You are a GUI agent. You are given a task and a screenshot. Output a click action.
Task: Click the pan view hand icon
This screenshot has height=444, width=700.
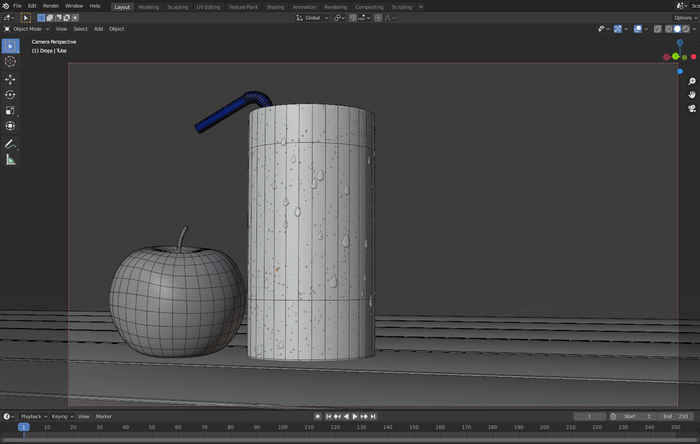(691, 95)
